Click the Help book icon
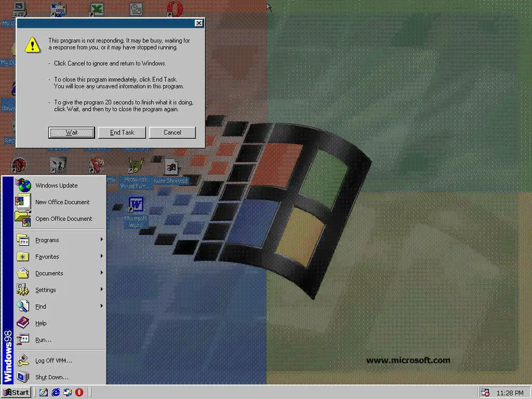Screen dimensions: 532x399 [23, 323]
